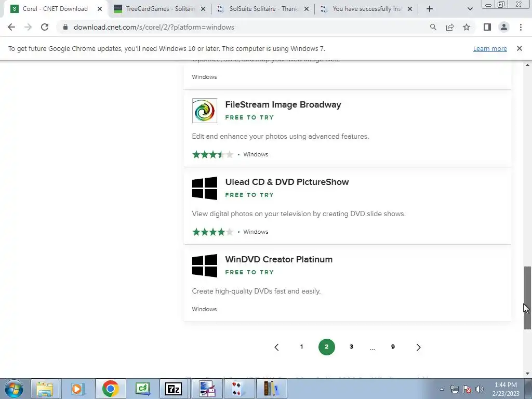This screenshot has width=532, height=399.
Task: Open the taskbar clock and date
Action: click(x=506, y=389)
